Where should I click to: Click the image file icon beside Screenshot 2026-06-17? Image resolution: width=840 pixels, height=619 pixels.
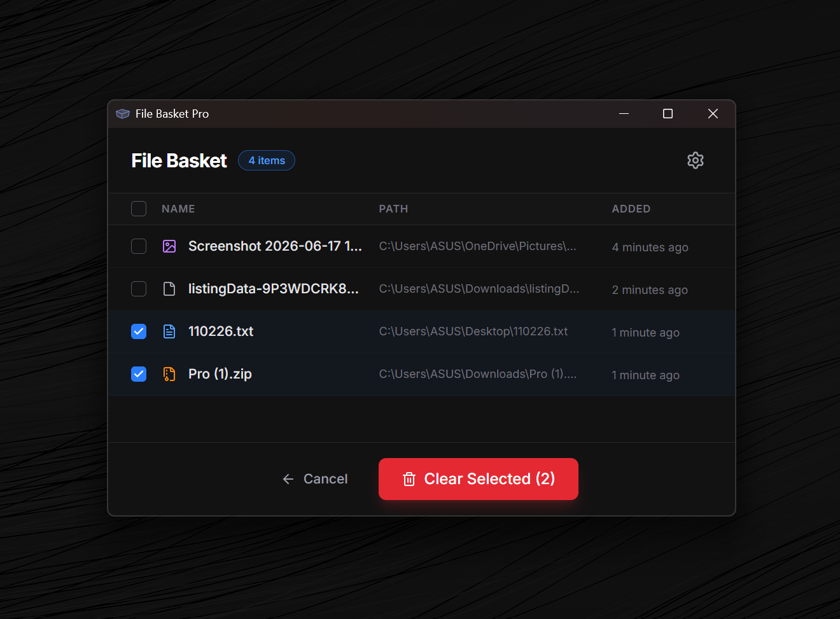[x=169, y=246]
